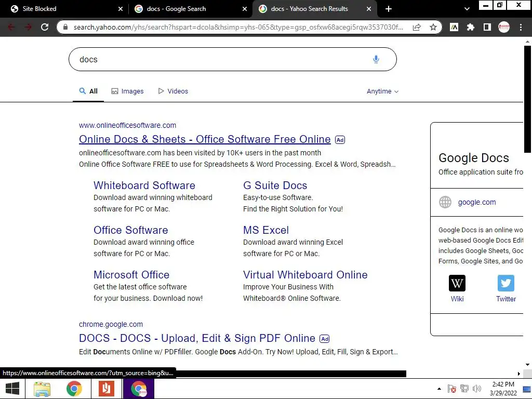Click the vertical scrollbar thumb
The image size is (532, 399).
coord(527,99)
